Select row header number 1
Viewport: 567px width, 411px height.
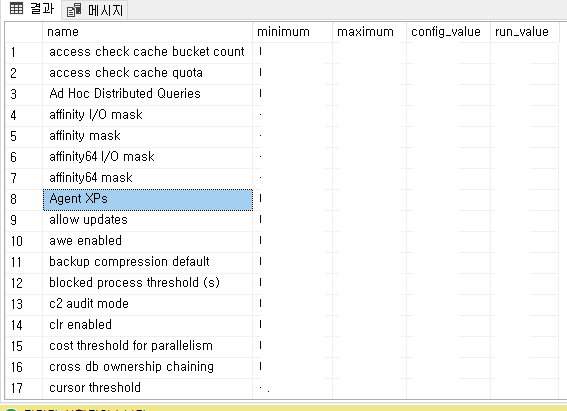tap(24, 52)
